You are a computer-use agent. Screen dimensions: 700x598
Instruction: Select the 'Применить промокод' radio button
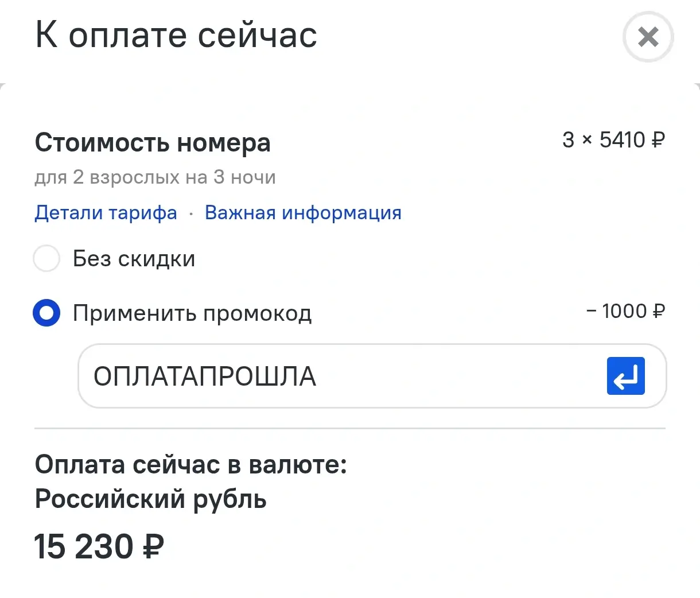[x=46, y=313]
